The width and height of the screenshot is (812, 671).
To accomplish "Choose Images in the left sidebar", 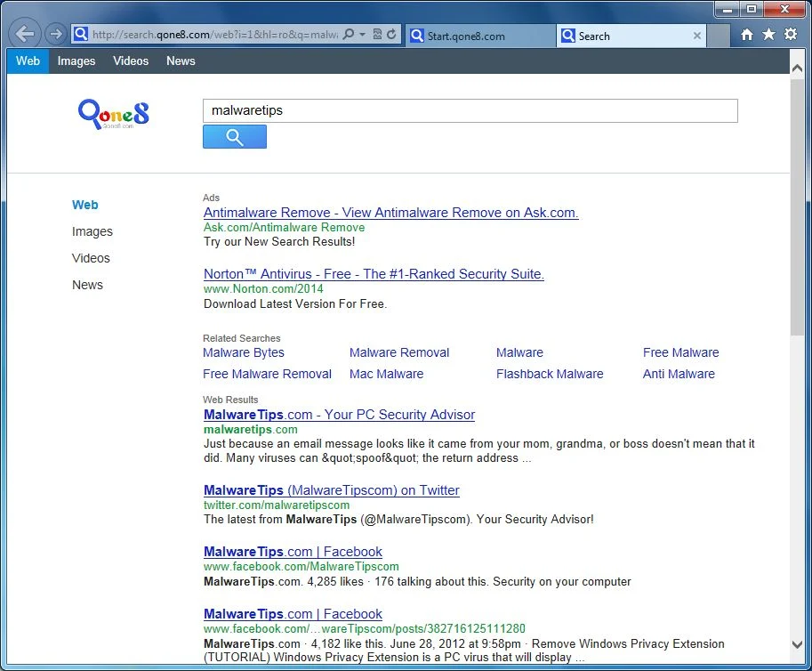I will tap(92, 231).
